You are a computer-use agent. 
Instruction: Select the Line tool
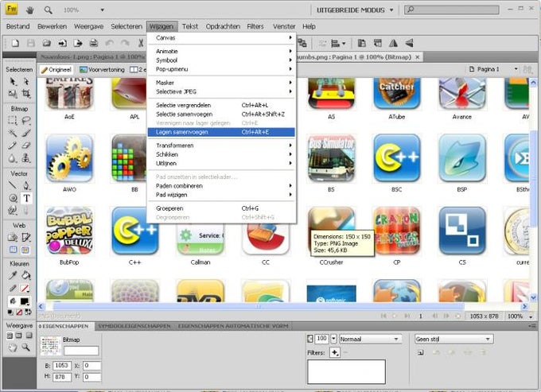(x=13, y=185)
